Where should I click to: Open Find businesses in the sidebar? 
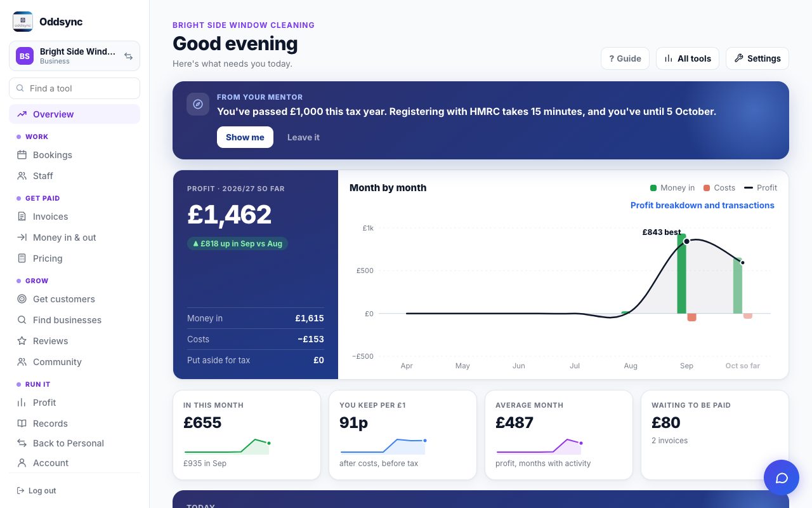(74, 320)
